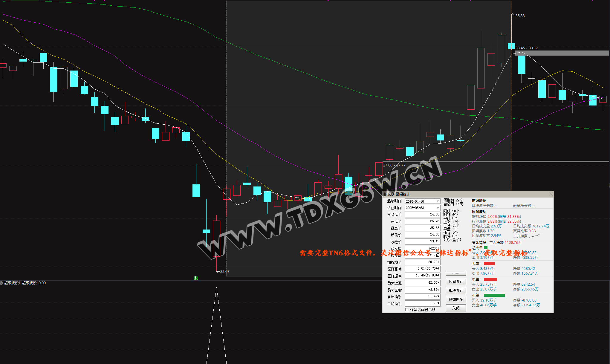Open the 终止时间 date dropdown arrow
The height and width of the screenshot is (364, 610).
point(438,208)
